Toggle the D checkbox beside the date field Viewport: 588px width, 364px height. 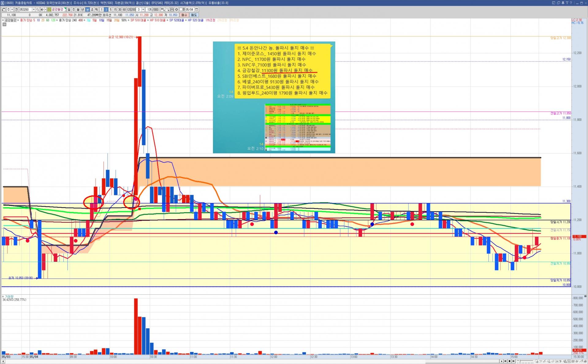click(x=181, y=9)
